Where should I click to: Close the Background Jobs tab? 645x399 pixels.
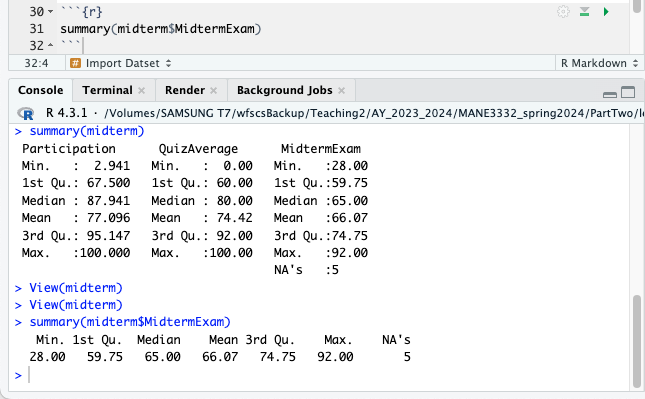341,90
